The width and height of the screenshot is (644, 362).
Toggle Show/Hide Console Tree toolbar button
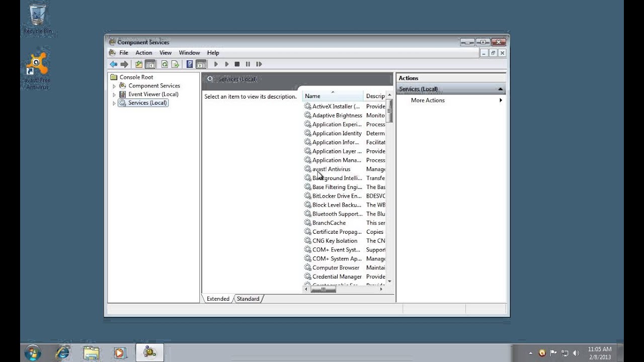(x=150, y=64)
